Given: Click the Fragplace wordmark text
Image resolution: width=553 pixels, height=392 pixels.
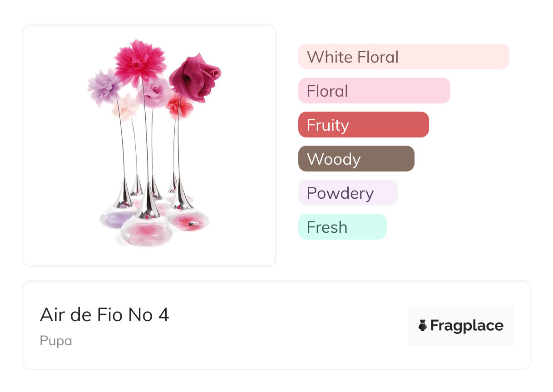Looking at the screenshot, I should pos(466,325).
